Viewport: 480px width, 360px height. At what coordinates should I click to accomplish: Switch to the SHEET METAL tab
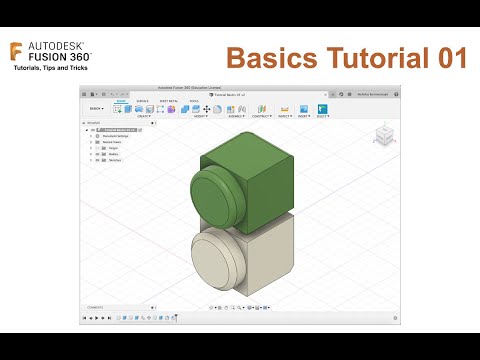(x=169, y=101)
